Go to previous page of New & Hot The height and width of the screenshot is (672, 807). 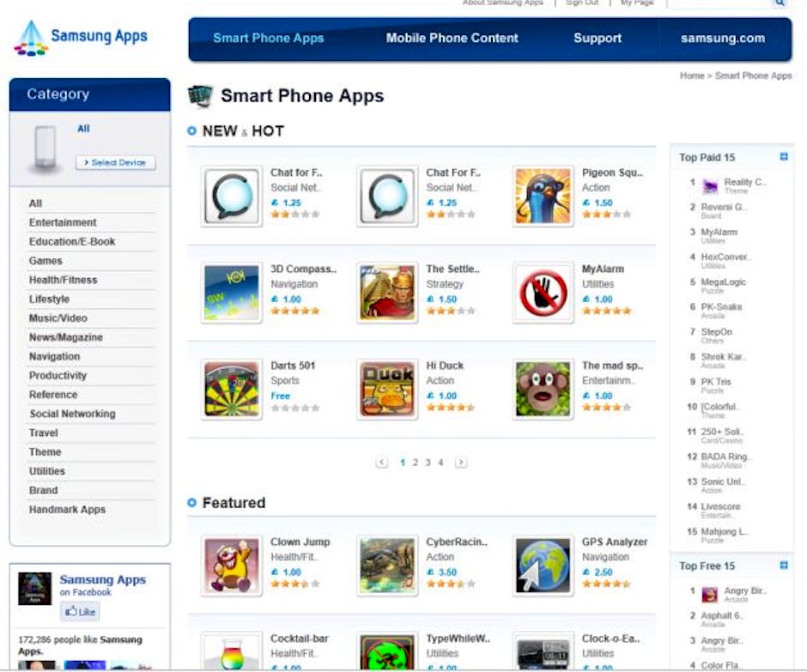pyautogui.click(x=382, y=463)
